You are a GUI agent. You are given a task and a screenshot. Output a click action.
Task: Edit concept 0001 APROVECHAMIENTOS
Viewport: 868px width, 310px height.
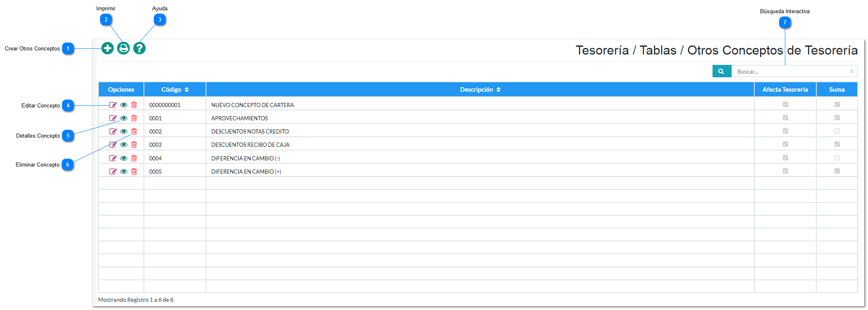(x=113, y=118)
